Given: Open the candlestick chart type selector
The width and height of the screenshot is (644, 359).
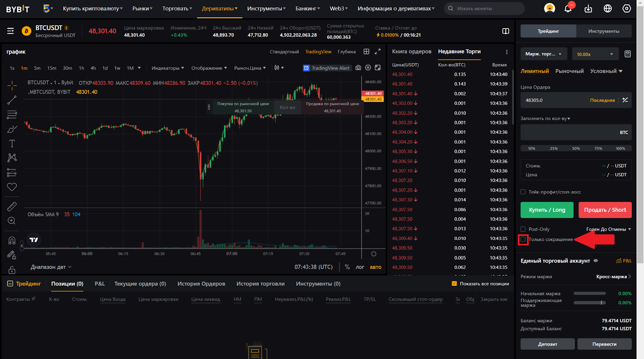Looking at the screenshot, I should pos(279,68).
